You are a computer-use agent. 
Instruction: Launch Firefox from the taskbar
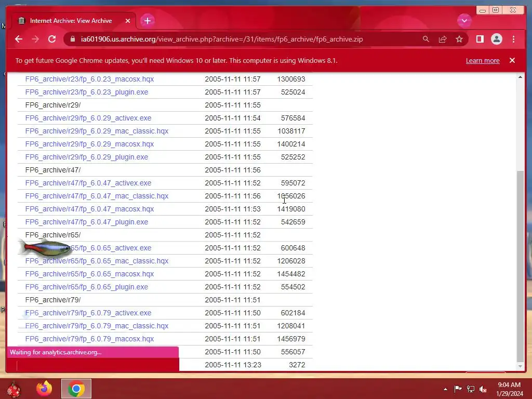44,389
